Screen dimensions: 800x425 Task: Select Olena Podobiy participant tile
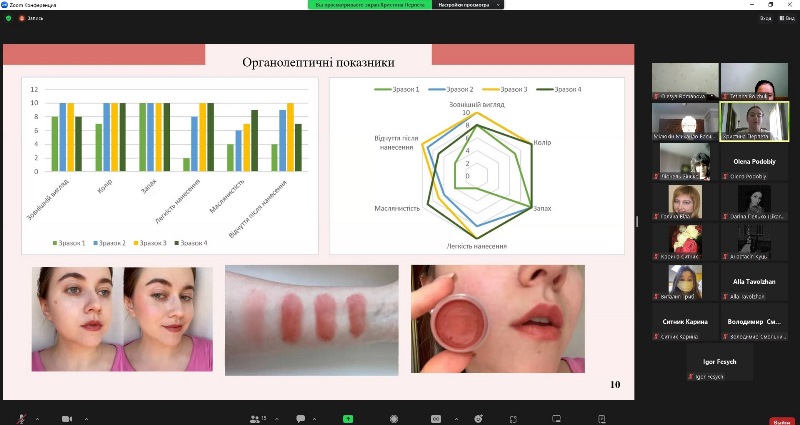754,162
